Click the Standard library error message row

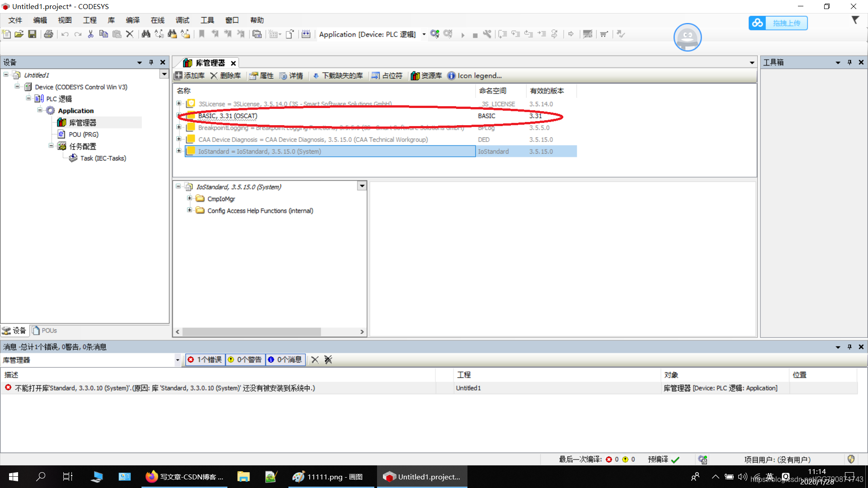point(429,388)
